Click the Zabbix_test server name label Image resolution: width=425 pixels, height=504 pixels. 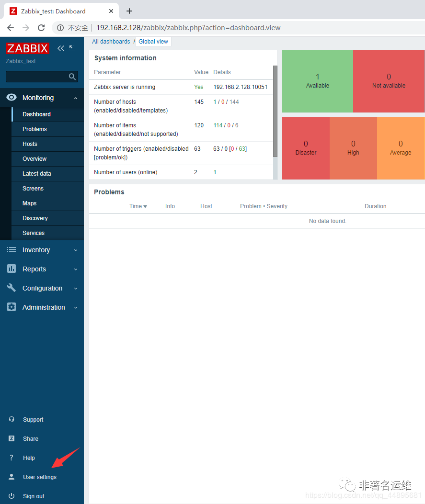pyautogui.click(x=21, y=61)
